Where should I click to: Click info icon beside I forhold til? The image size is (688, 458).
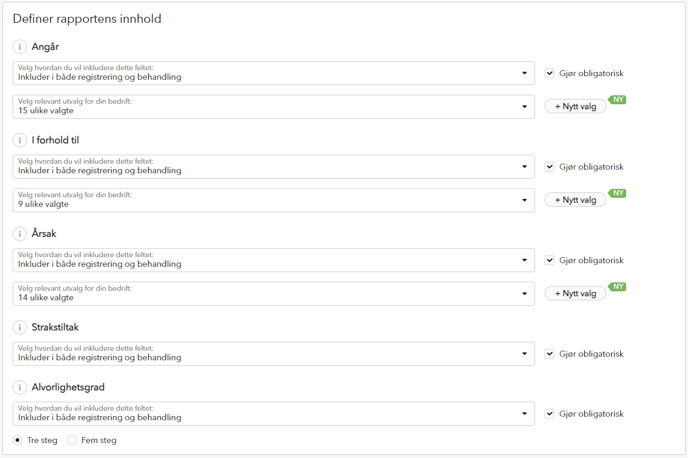[x=19, y=140]
